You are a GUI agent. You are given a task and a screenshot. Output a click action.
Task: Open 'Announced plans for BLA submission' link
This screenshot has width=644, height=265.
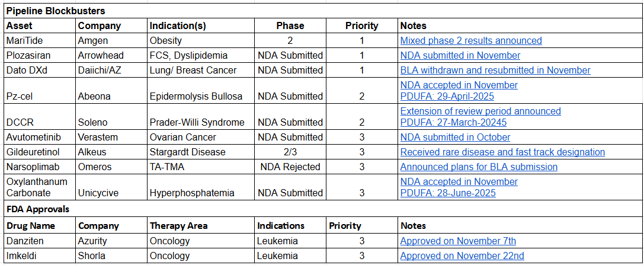pyautogui.click(x=479, y=167)
